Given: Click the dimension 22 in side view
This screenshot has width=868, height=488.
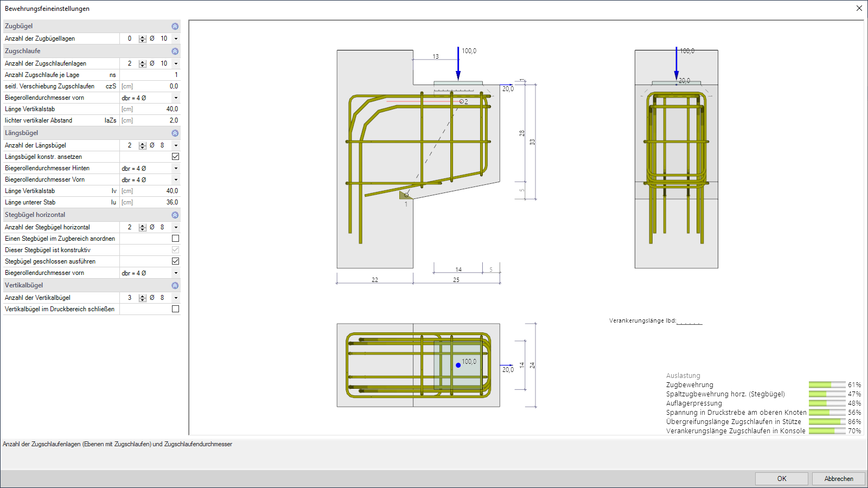Looking at the screenshot, I should [375, 280].
